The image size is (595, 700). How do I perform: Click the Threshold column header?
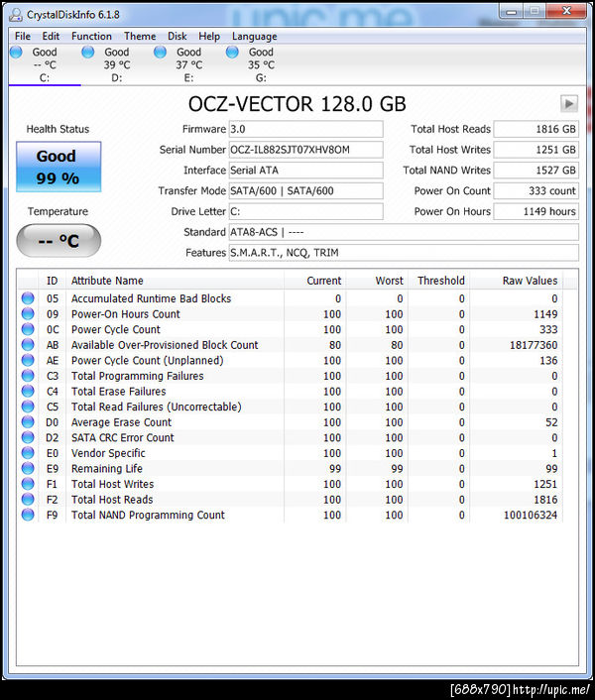[x=438, y=281]
